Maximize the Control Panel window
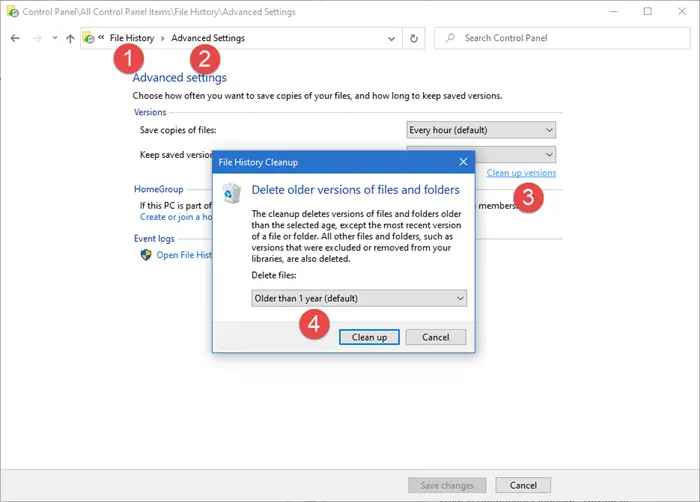The height and width of the screenshot is (502, 700). point(648,12)
